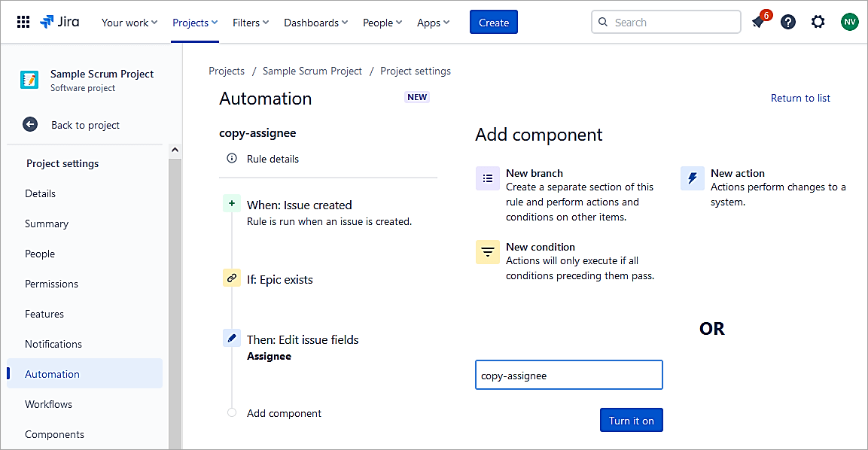Click the sidebar scrollbar up arrow
Image resolution: width=868 pixels, height=450 pixels.
(175, 151)
